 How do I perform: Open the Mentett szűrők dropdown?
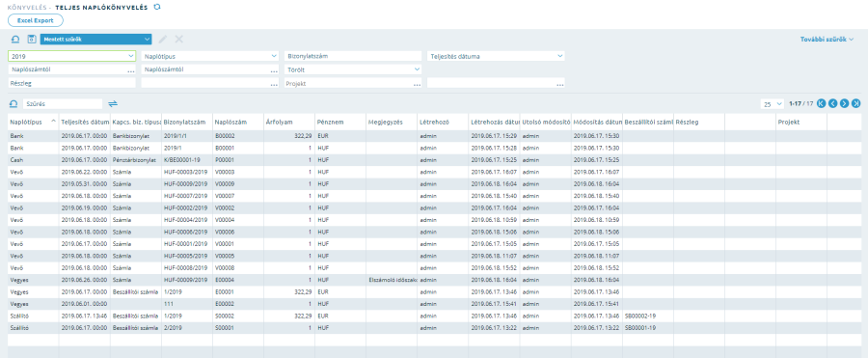(95, 40)
